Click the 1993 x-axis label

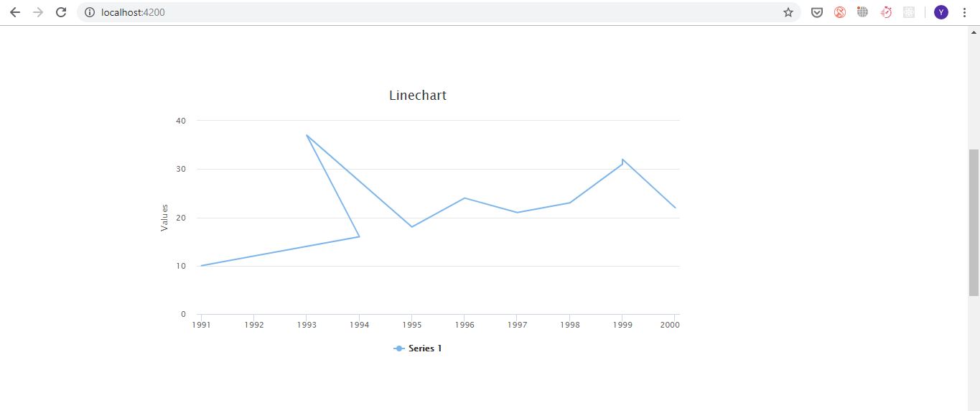tap(307, 325)
